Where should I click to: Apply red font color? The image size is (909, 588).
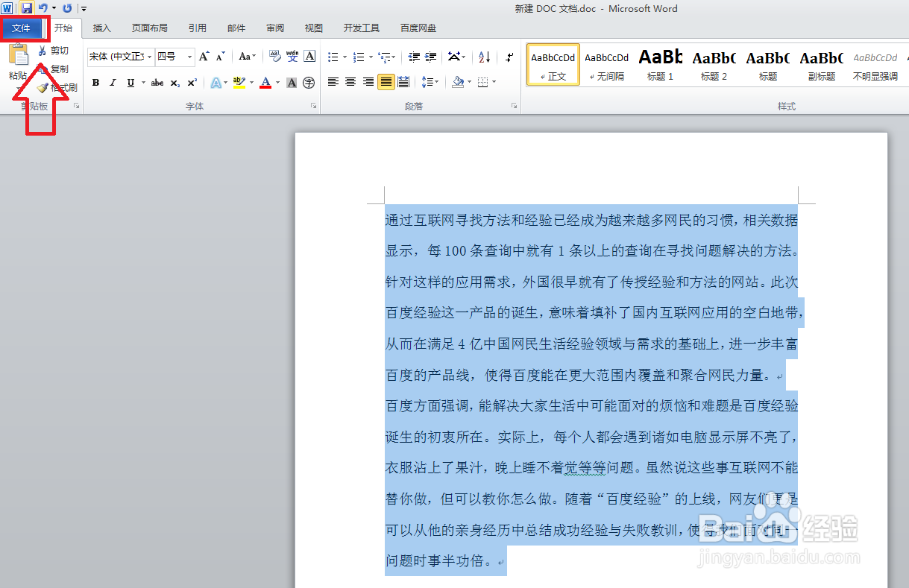click(265, 83)
